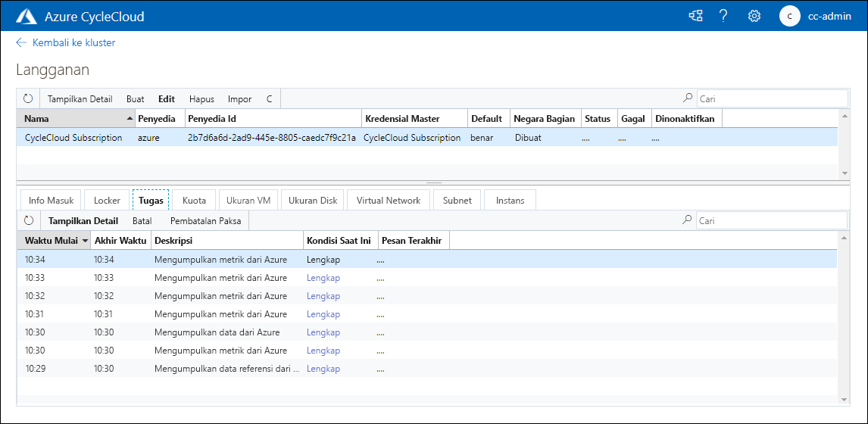Click the Impor button
The image size is (868, 424).
(239, 99)
